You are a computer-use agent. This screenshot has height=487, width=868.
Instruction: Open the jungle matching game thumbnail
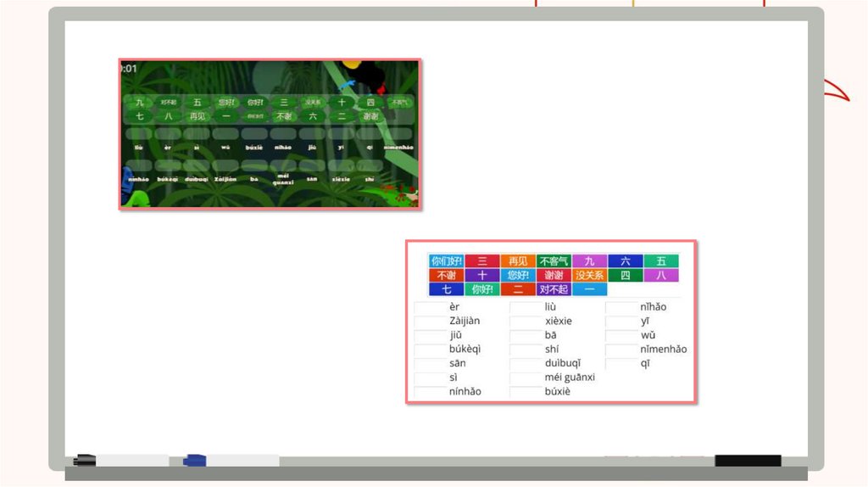[270, 134]
